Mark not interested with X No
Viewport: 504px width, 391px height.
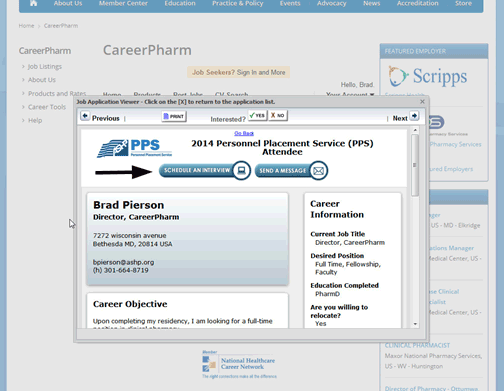tap(278, 115)
